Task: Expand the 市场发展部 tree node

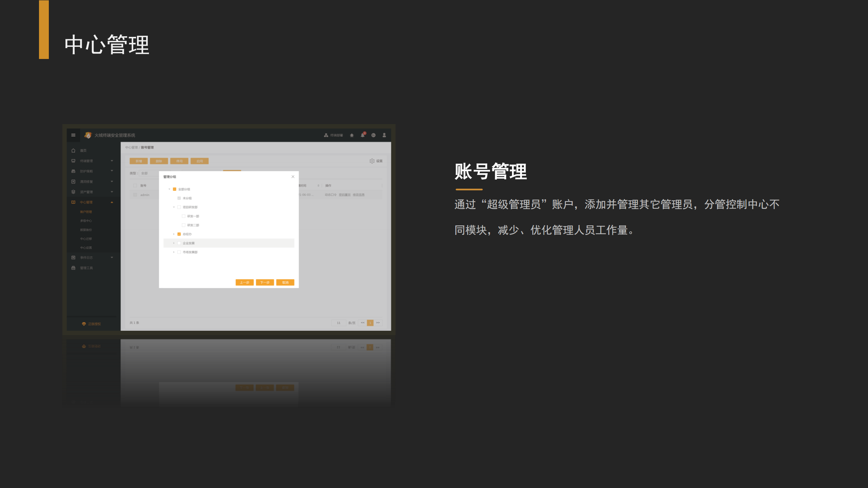Action: [174, 252]
